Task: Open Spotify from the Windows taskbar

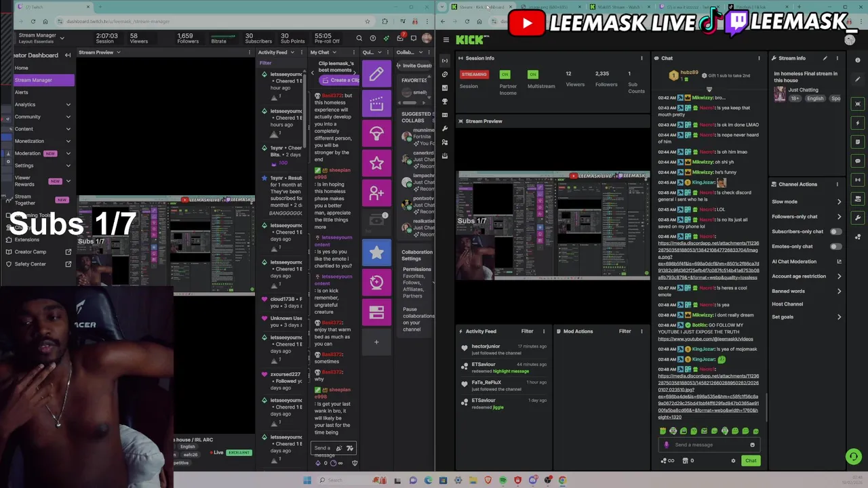Action: point(502,481)
